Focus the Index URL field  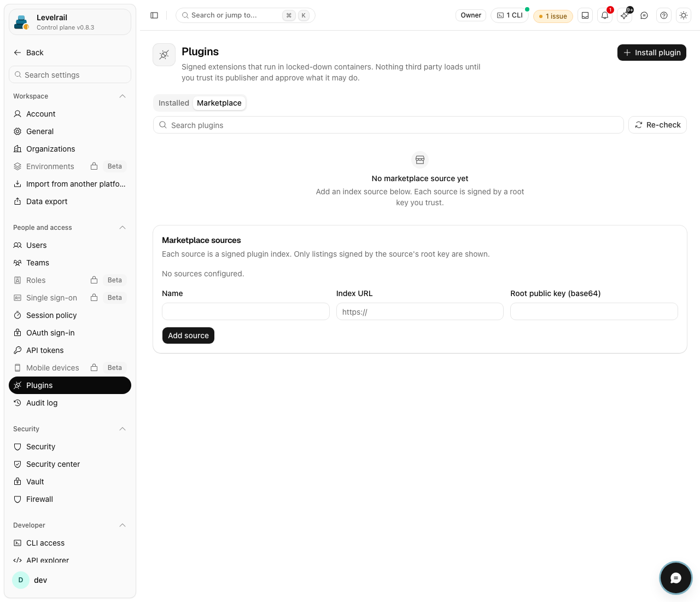tap(420, 311)
